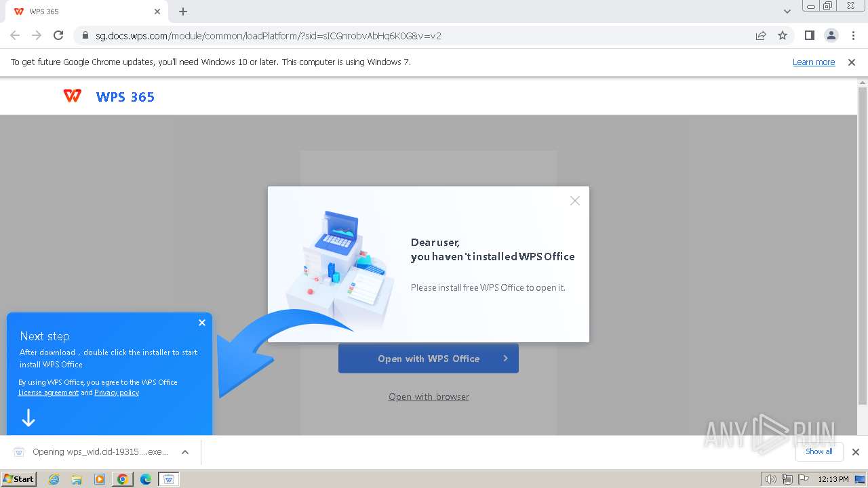Click Open with browser link
Viewport: 868px width, 488px height.
(x=429, y=396)
